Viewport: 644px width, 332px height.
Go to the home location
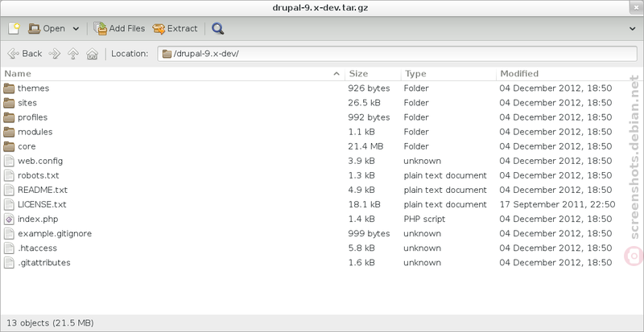[93, 53]
